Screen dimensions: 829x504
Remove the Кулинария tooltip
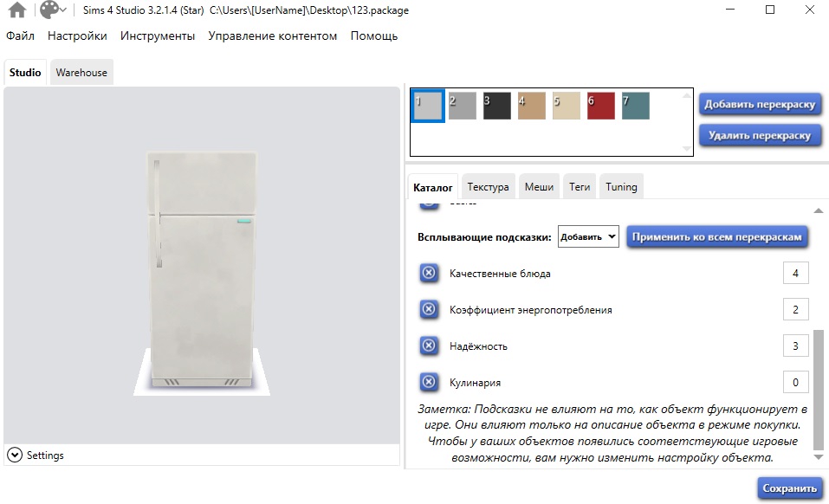coord(429,382)
